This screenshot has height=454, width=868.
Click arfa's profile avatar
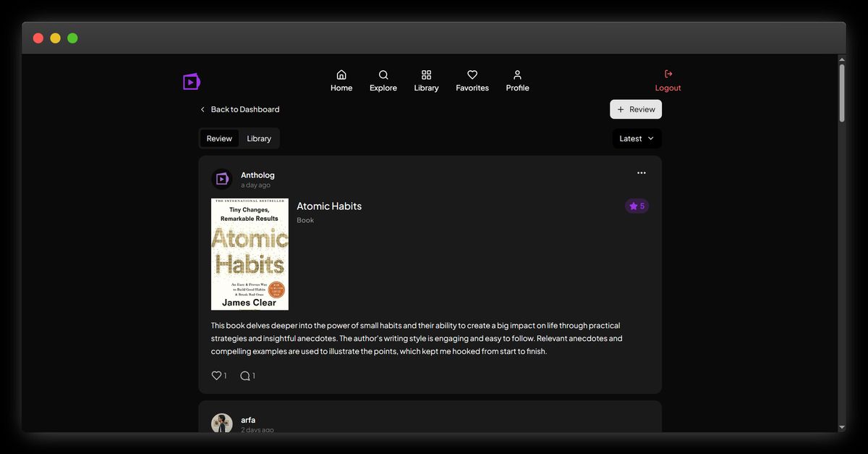[222, 424]
